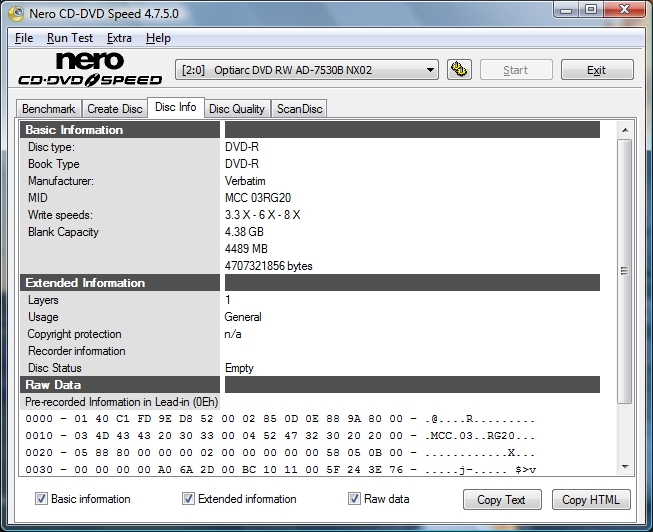Switch to the Disc Quality tab
The image size is (653, 532).
click(237, 109)
